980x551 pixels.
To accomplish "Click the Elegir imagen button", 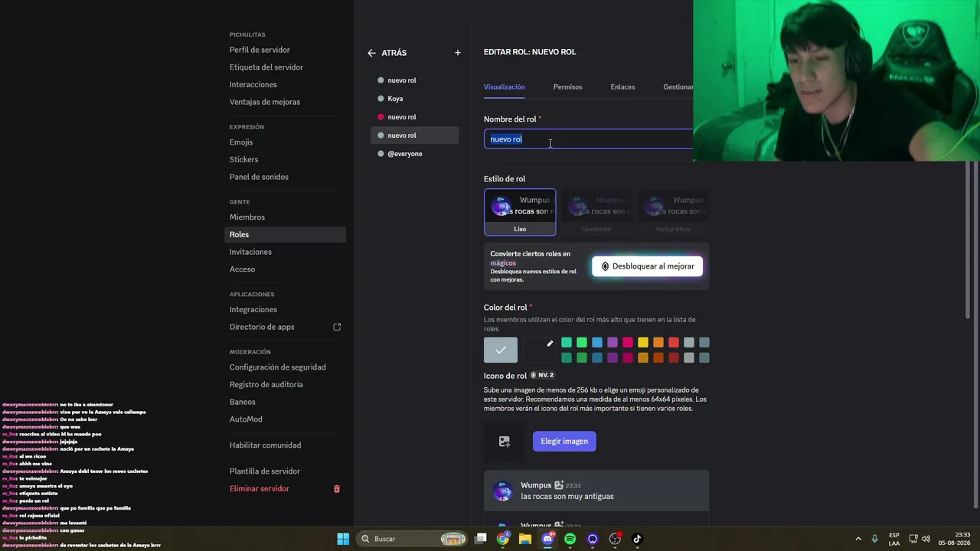I will [x=564, y=441].
